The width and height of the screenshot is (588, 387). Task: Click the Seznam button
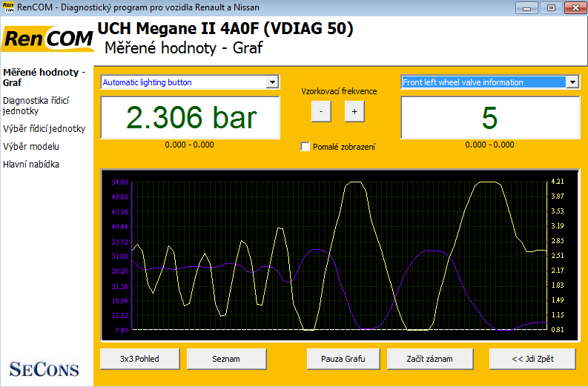[226, 359]
